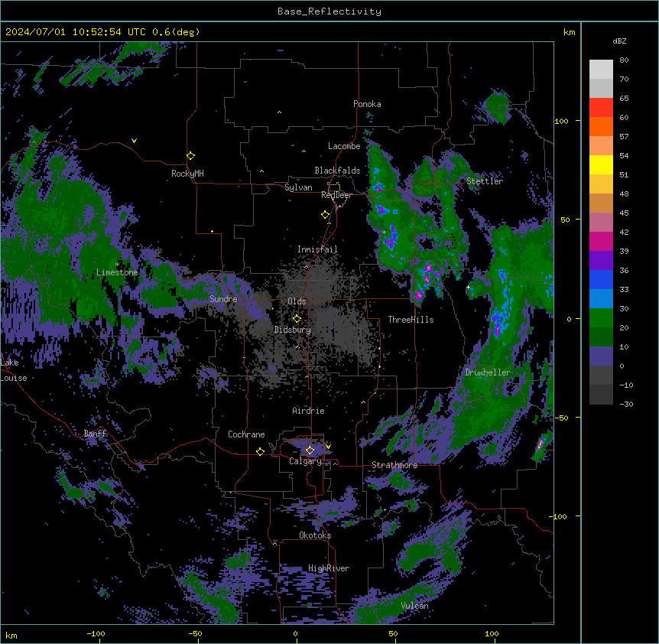This screenshot has height=644, width=659.
Task: Click the Ponoka city label
Action: (x=367, y=104)
